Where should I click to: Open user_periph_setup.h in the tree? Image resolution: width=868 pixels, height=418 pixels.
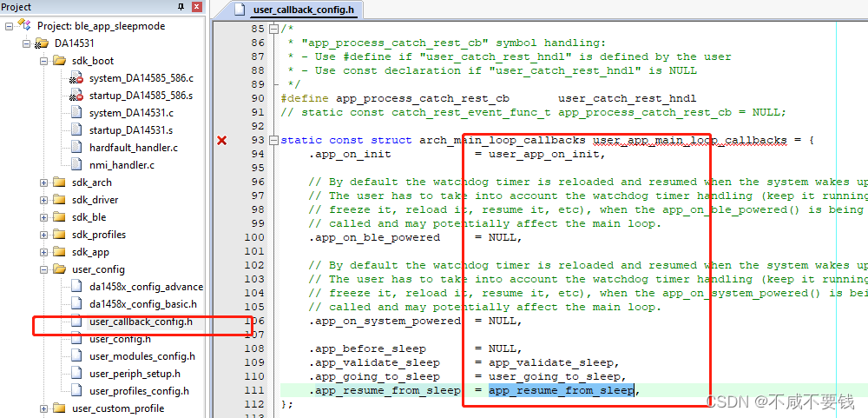[135, 375]
